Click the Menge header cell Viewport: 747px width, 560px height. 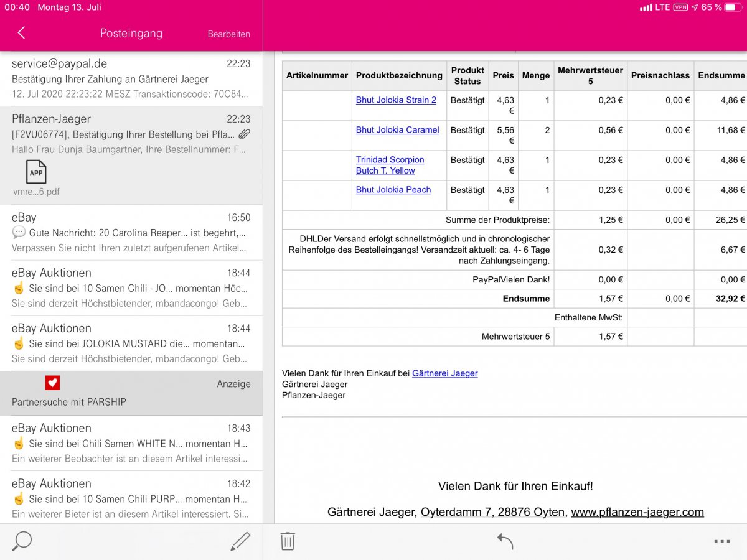click(x=536, y=75)
